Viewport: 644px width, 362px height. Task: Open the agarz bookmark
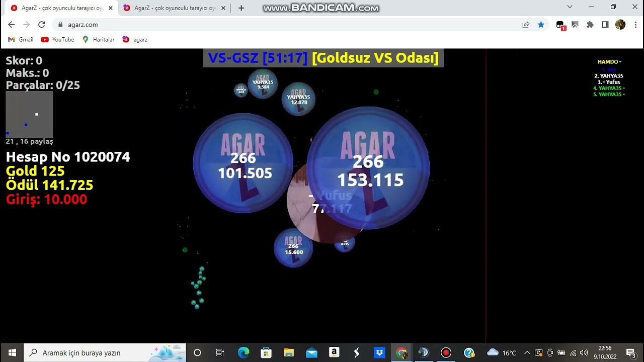[135, 40]
